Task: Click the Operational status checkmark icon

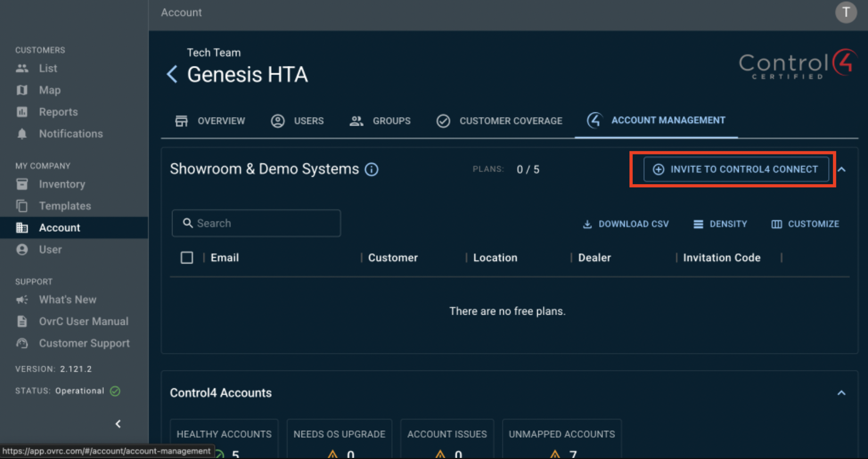Action: point(115,391)
